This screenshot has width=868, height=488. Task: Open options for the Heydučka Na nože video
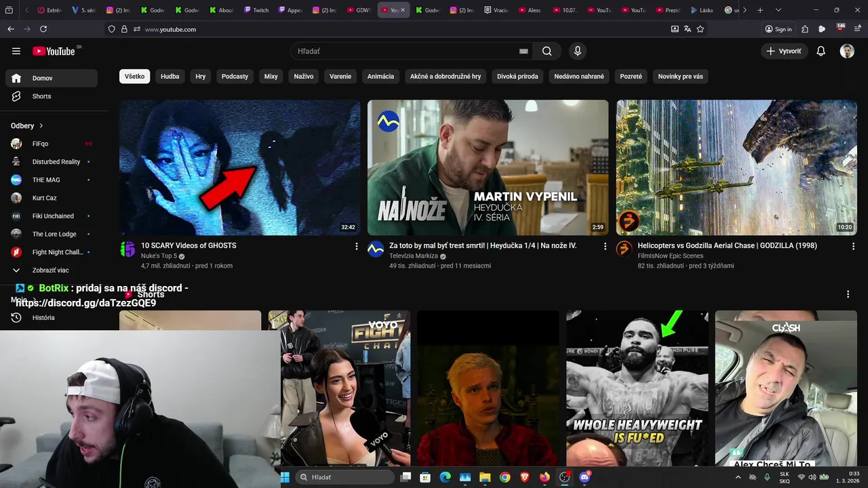pos(605,247)
